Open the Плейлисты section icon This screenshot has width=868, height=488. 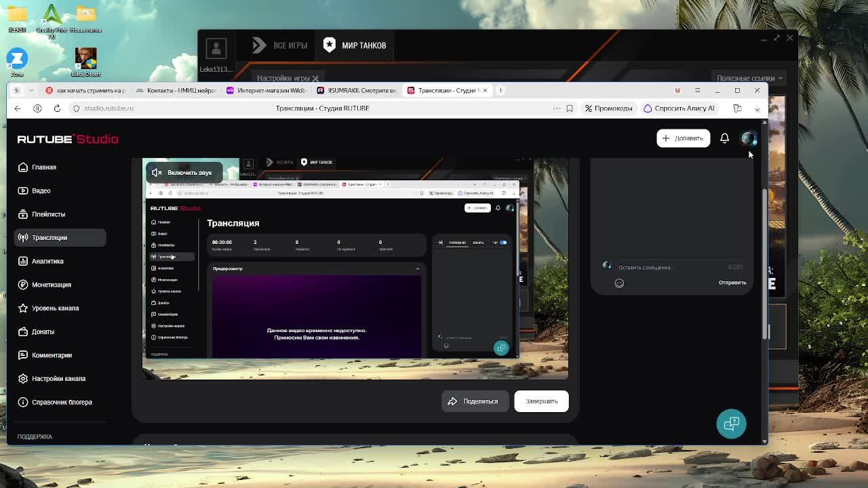point(23,214)
